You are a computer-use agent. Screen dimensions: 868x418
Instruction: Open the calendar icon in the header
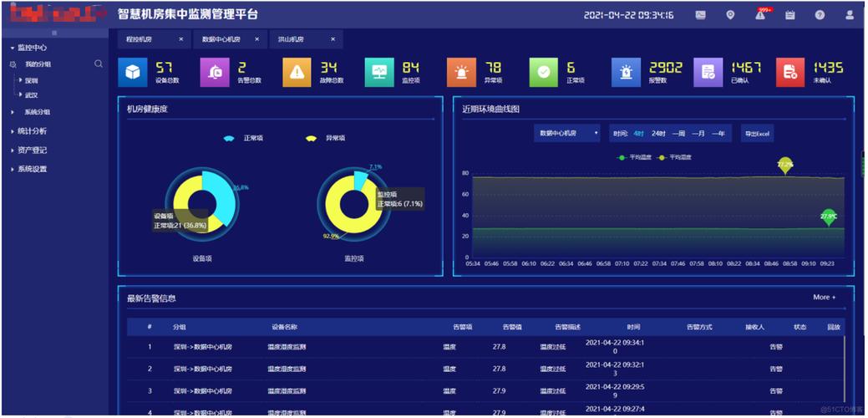790,15
